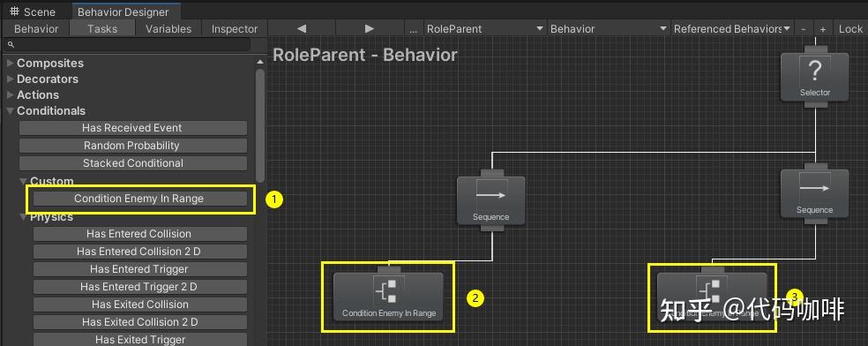Viewport: 868px width, 346px height.
Task: Select the left Sequence node
Action: click(490, 200)
